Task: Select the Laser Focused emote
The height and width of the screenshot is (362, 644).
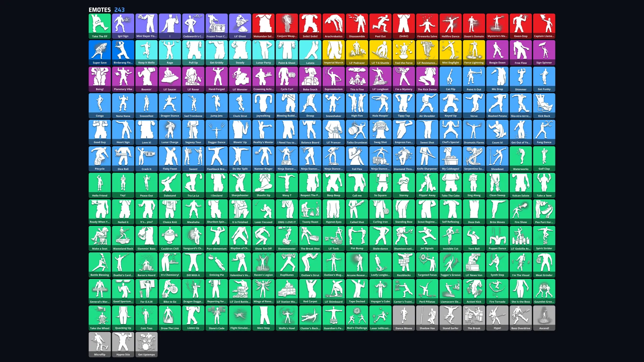Action: pyautogui.click(x=263, y=212)
